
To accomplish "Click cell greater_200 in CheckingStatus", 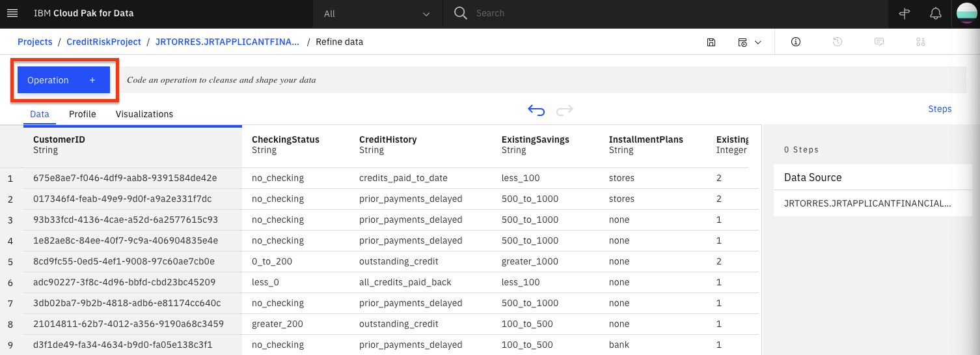I will [279, 324].
